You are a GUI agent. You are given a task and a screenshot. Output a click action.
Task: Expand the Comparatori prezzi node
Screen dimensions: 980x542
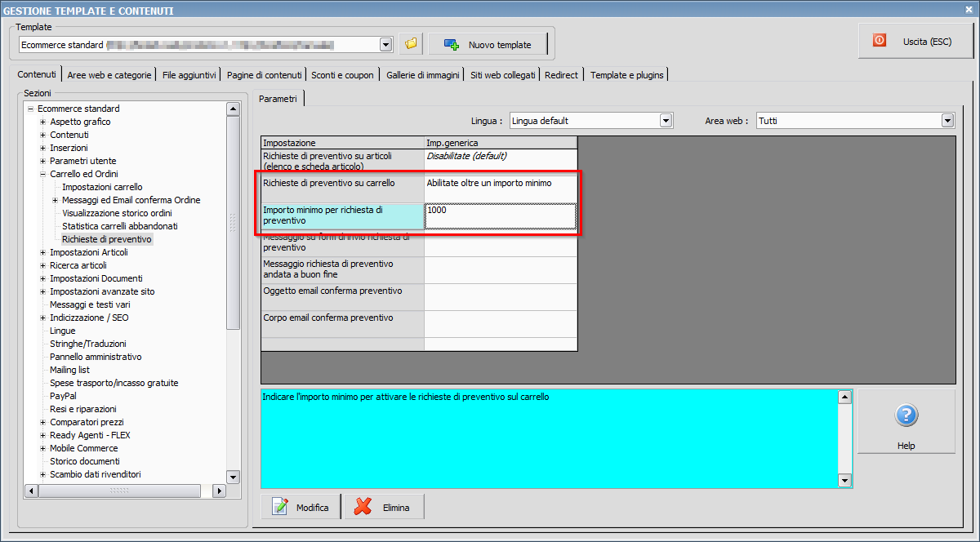click(x=42, y=422)
